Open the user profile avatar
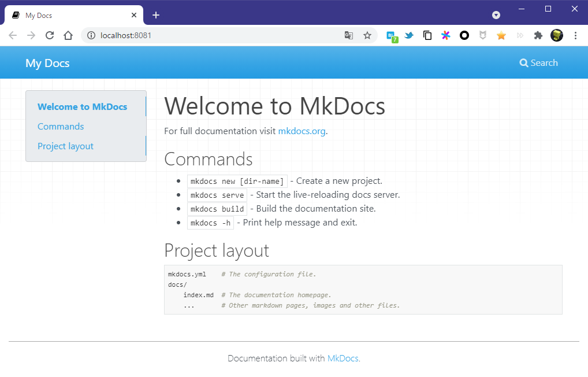Image resolution: width=588 pixels, height=377 pixels. (x=556, y=35)
